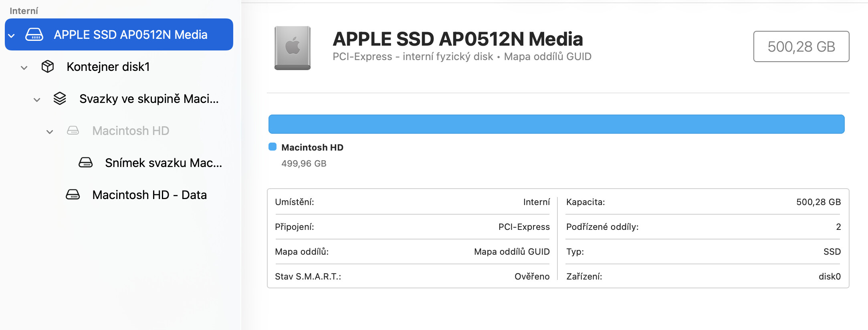Select Snímek svazku Mac snapshot entry
Screen dimensions: 868x330
[163, 163]
